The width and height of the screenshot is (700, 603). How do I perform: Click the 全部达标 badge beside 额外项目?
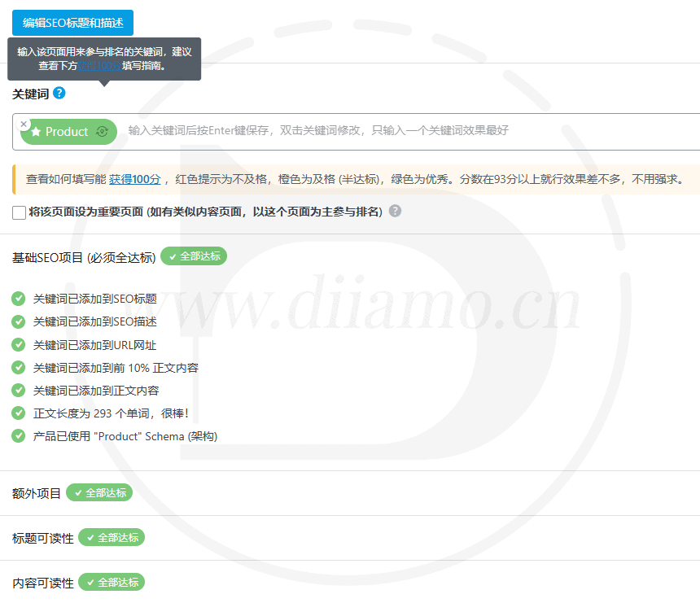pos(99,493)
